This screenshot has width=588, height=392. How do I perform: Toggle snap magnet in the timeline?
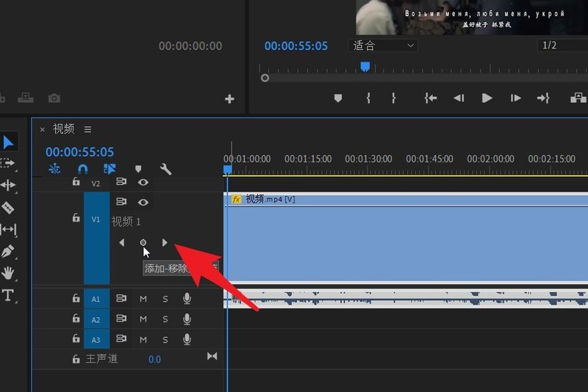(82, 169)
